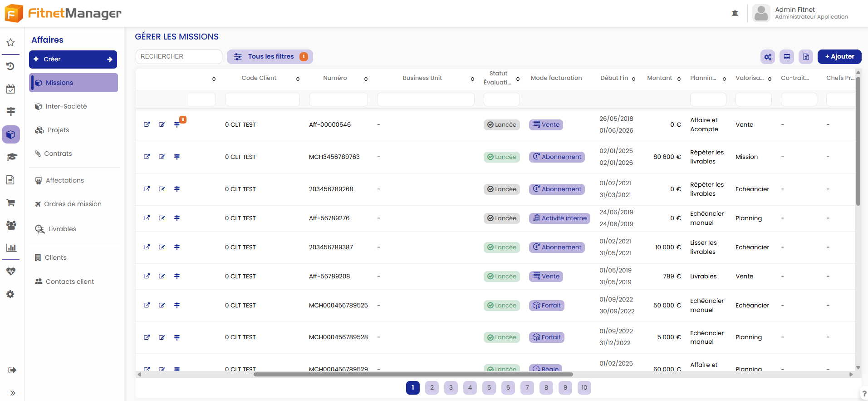The image size is (868, 401).
Task: Sort by Business Unit column arrows
Action: [472, 79]
